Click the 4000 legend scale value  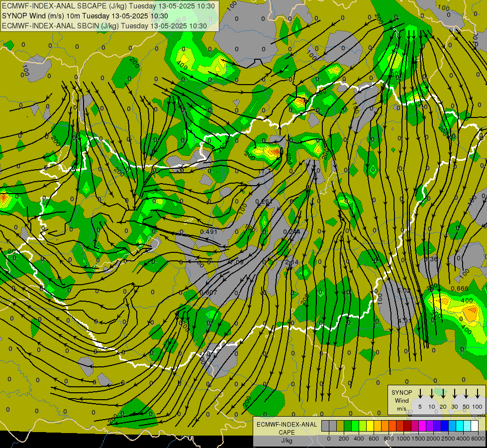tap(463, 439)
